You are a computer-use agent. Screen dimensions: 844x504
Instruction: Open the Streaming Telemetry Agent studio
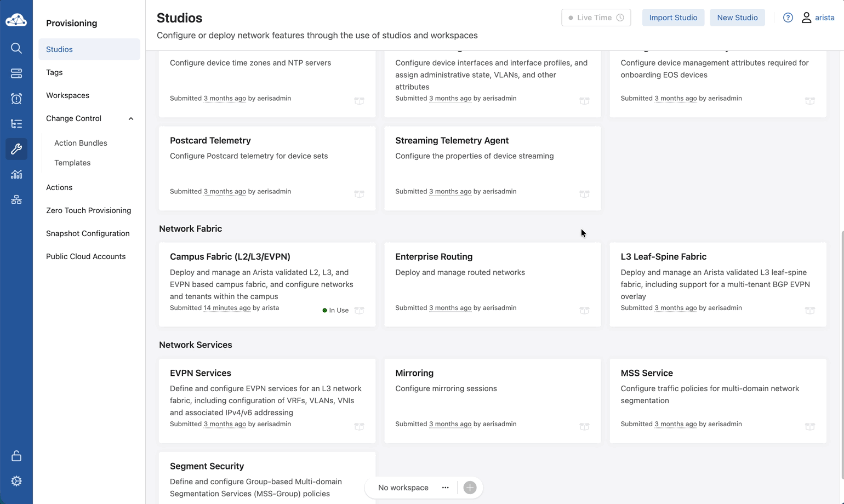[x=493, y=168]
